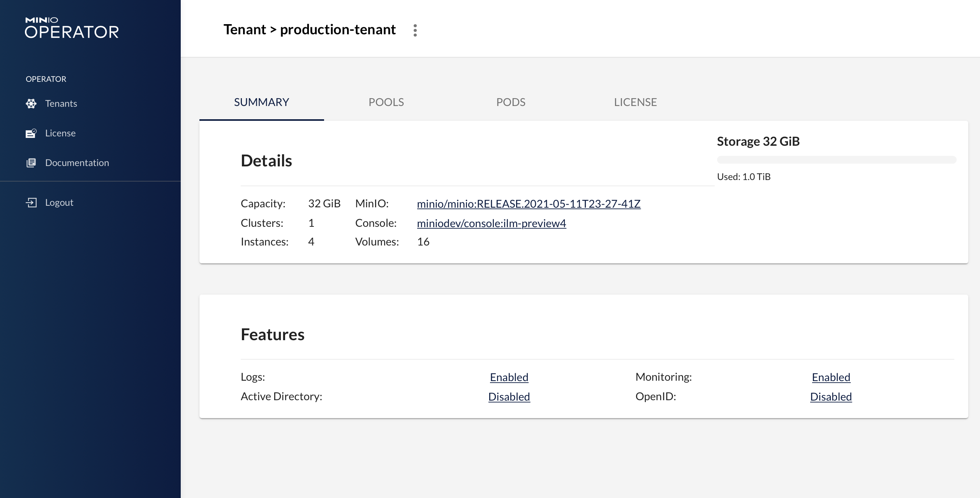Click the storage usage progress bar
The width and height of the screenshot is (980, 498).
point(837,160)
